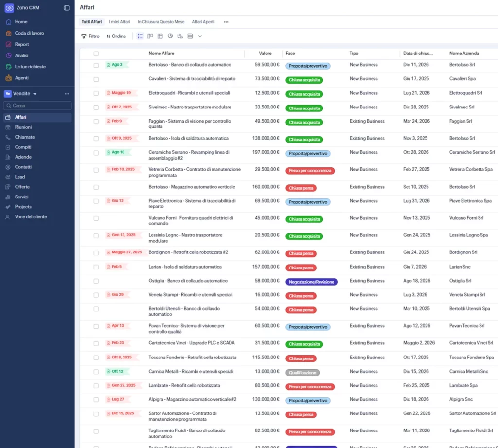The image size is (498, 448).
Task: Check the Ostiglia Banco di collaudo checkbox
Action: [x=96, y=281]
